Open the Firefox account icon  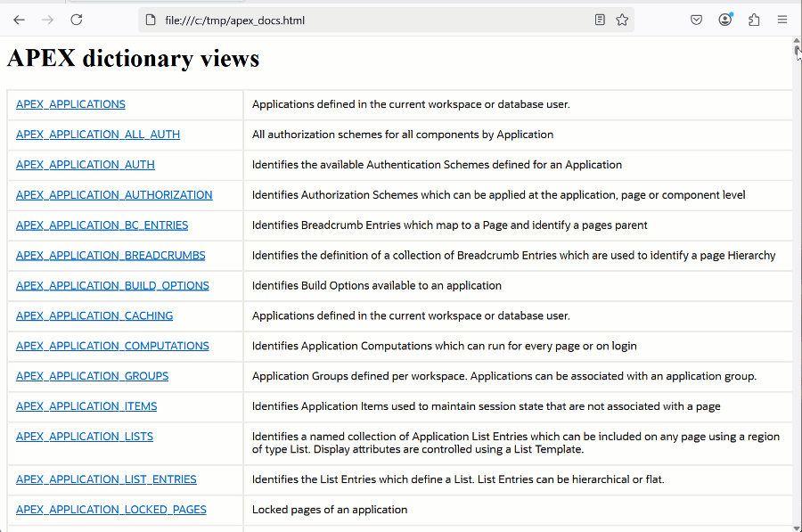coord(725,20)
